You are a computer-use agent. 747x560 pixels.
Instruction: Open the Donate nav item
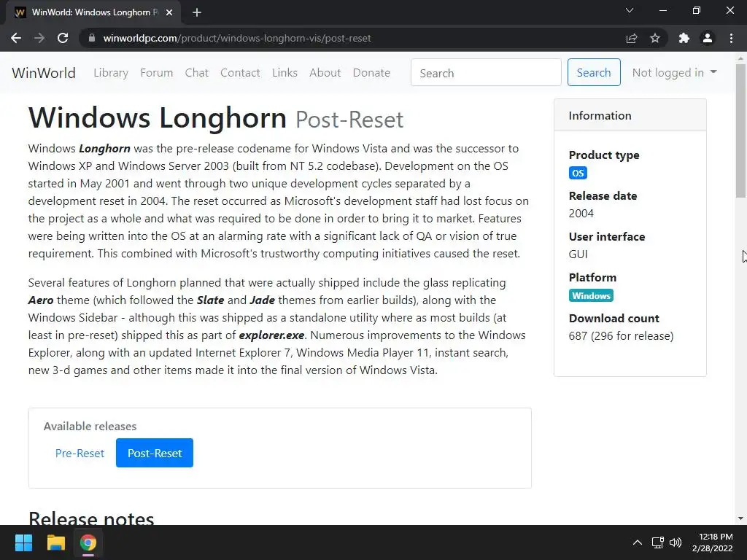pyautogui.click(x=371, y=73)
